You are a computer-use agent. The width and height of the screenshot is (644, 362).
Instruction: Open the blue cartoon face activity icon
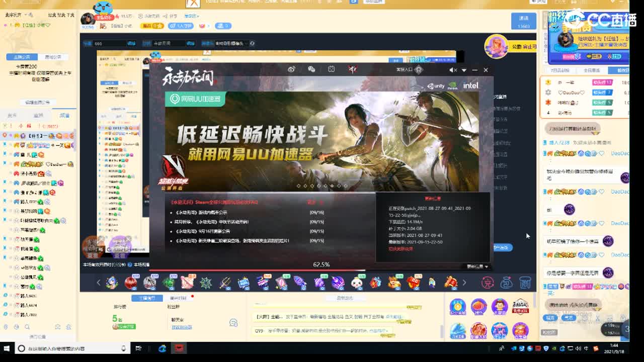coord(500,306)
